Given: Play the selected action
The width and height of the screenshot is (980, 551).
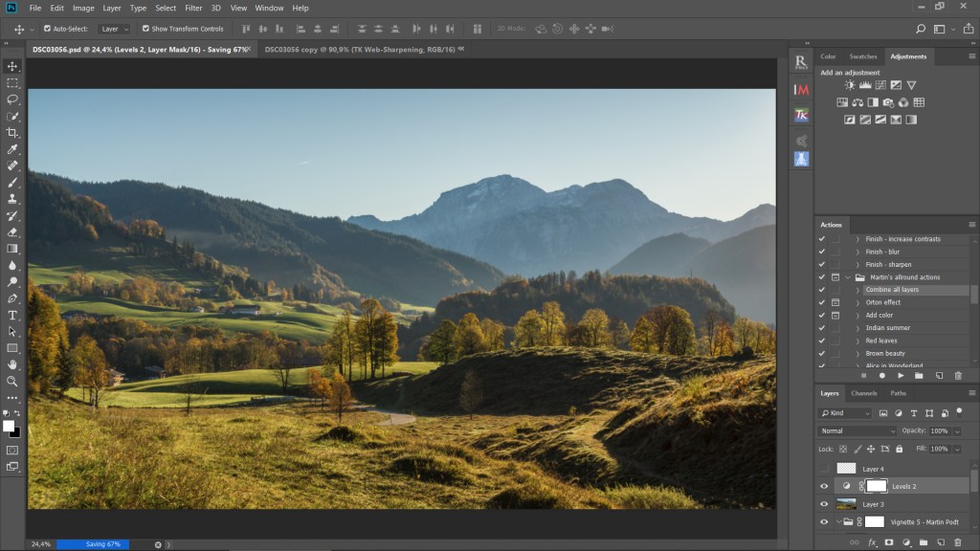Looking at the screenshot, I should [x=901, y=376].
